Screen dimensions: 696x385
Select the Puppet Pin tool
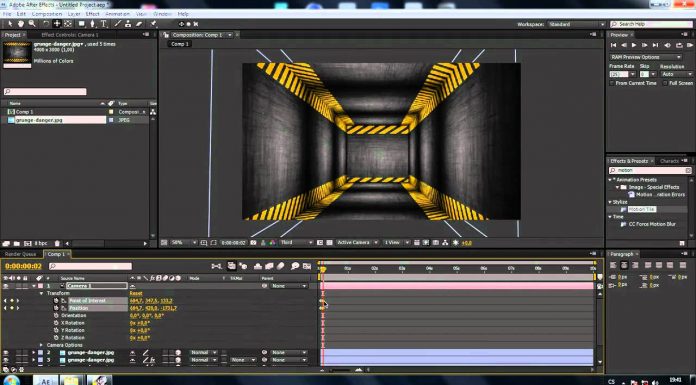point(153,24)
